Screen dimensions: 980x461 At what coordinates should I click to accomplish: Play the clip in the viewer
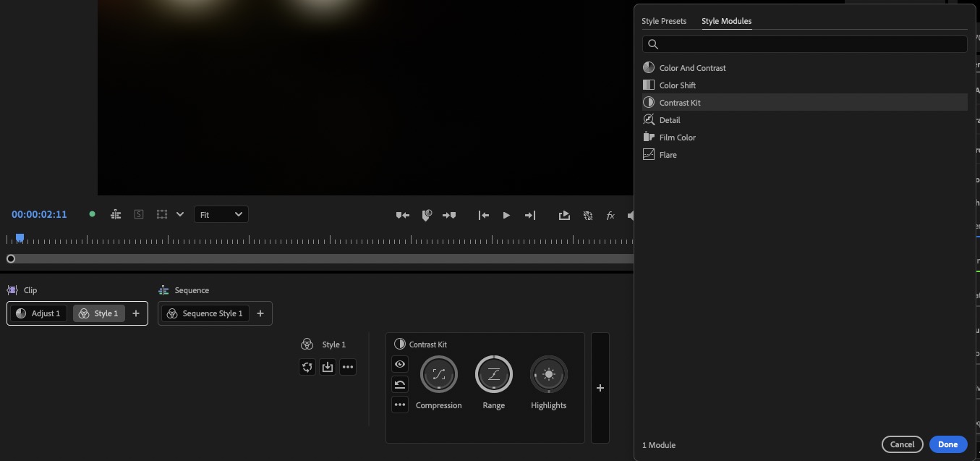click(x=506, y=215)
